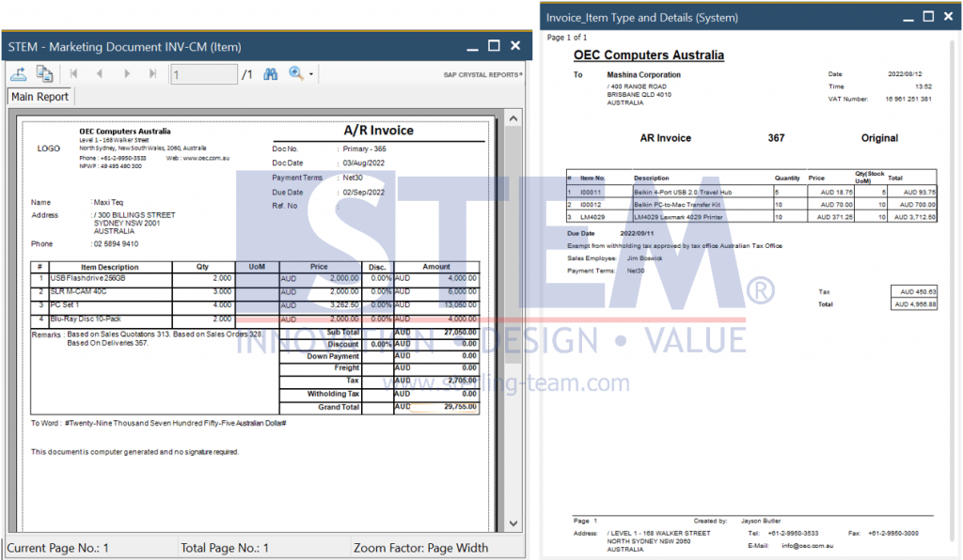Viewport: 963px width, 560px height.
Task: Go to the next page
Action: pos(127,73)
